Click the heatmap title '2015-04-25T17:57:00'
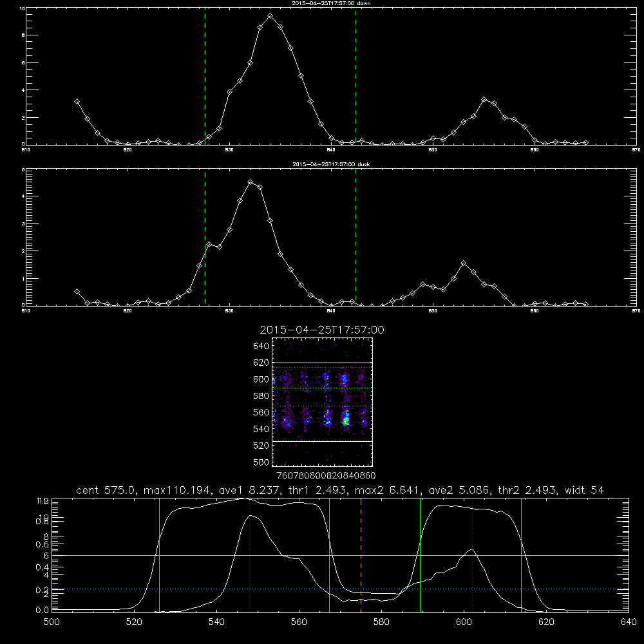Image resolution: width=644 pixels, height=644 pixels. [322, 330]
